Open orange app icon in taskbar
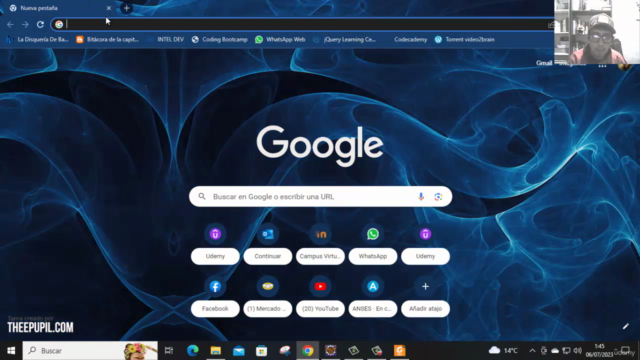Viewport: 640px width, 360px height. tap(400, 351)
